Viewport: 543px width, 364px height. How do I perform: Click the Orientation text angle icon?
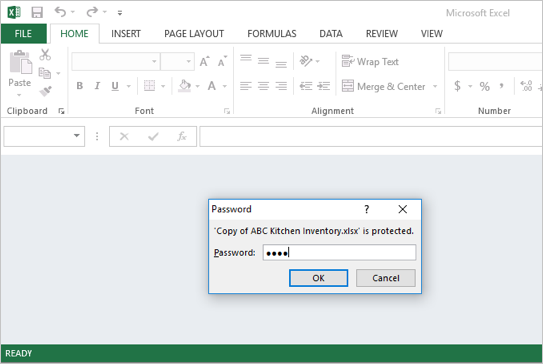click(306, 61)
